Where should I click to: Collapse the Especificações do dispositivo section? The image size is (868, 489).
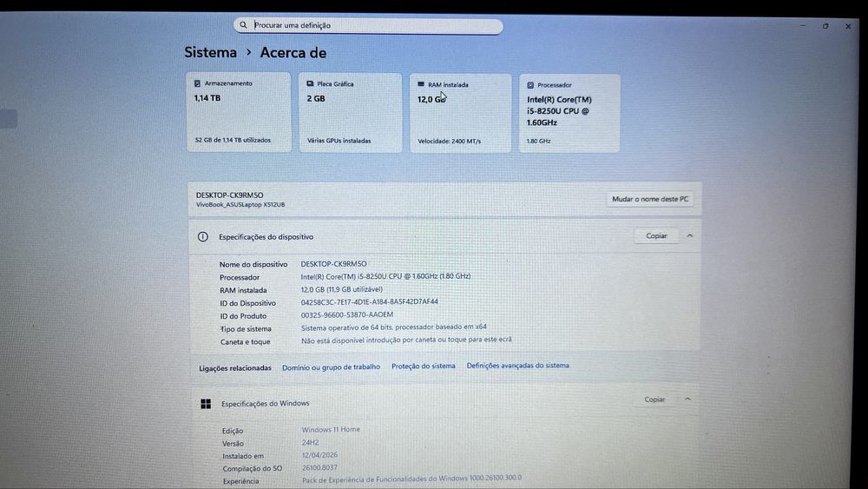coord(690,236)
